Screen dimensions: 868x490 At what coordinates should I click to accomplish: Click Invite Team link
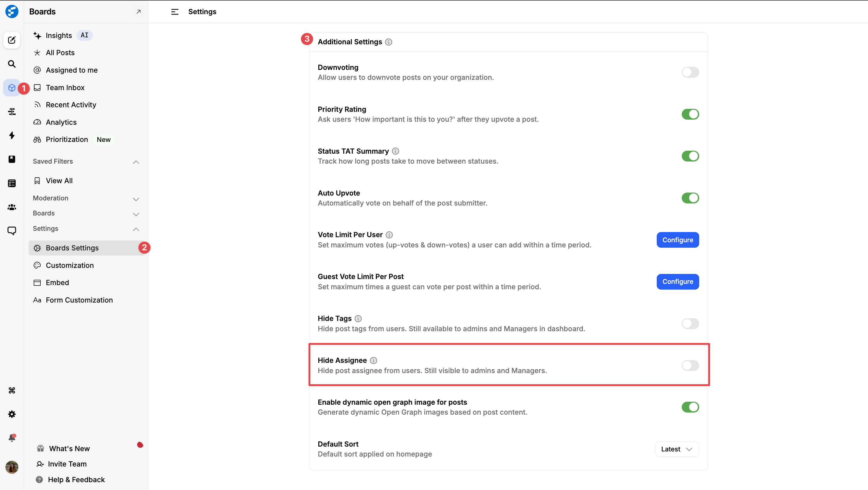click(67, 464)
